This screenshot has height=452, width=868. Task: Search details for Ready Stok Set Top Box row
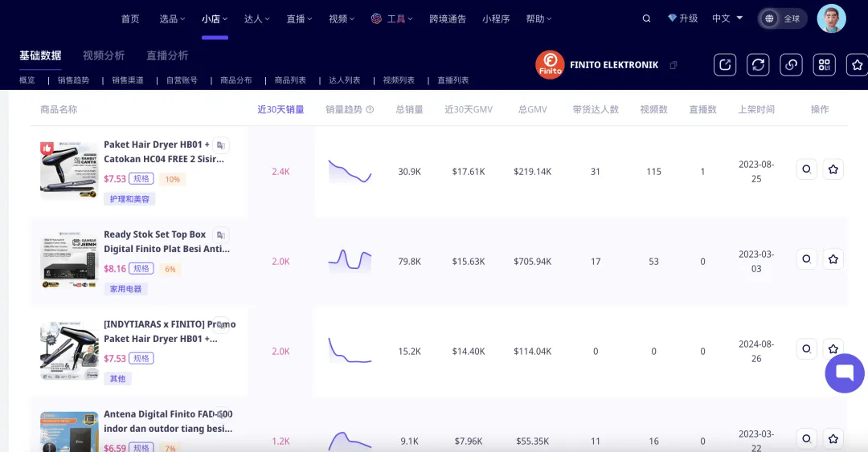807,259
